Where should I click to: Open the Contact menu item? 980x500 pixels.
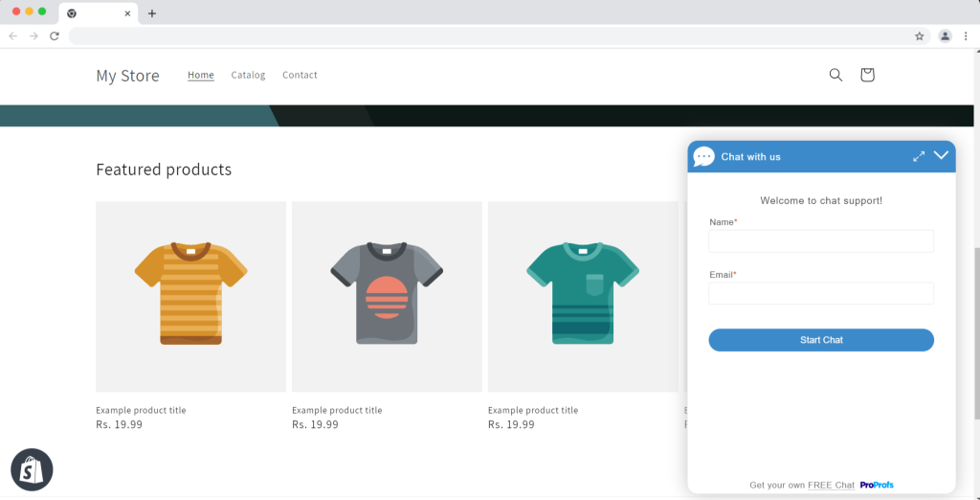300,75
